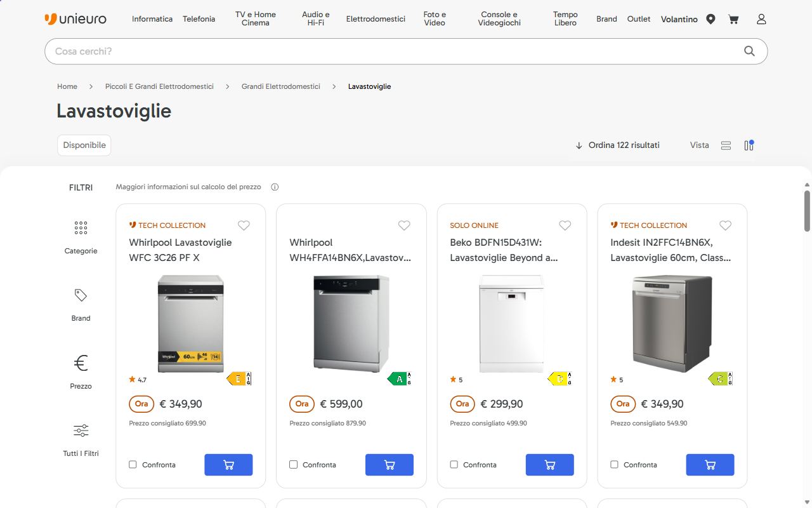812x508 pixels.
Task: Check Confronta for Indesit IN2FFC14BN6X
Action: pyautogui.click(x=614, y=465)
